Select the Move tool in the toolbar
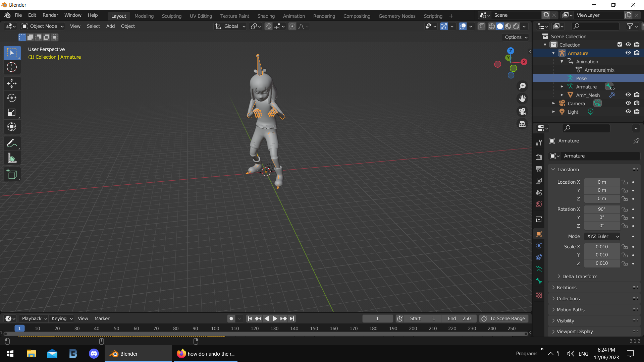 tap(12, 83)
